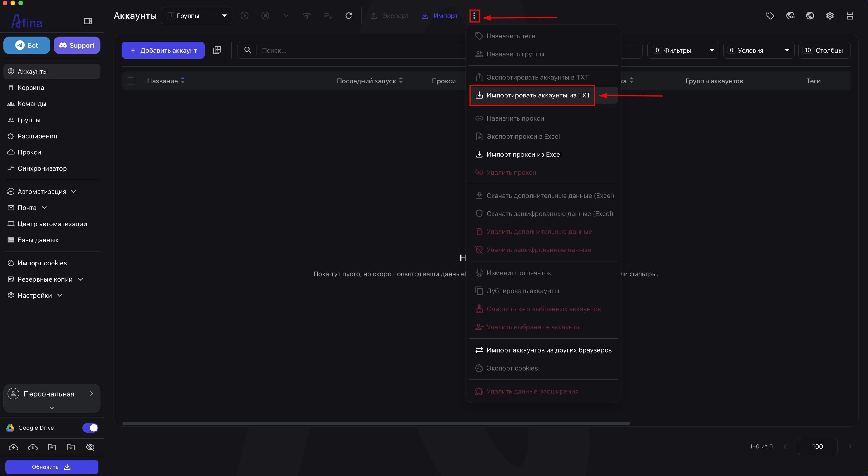The image size is (868, 476).
Task: Open the Условия dropdown
Action: (759, 50)
